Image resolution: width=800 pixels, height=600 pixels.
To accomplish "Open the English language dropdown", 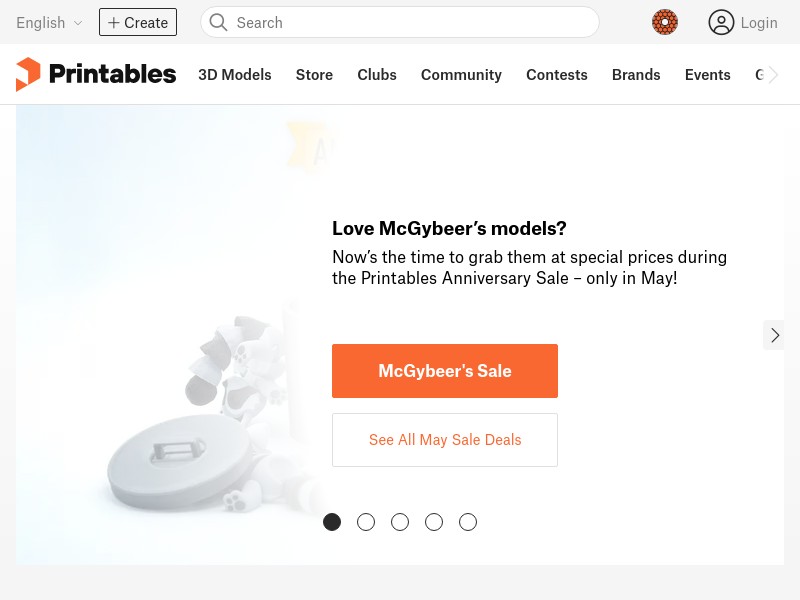I will [49, 23].
